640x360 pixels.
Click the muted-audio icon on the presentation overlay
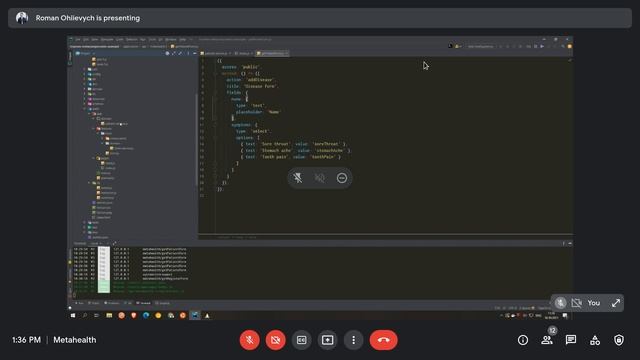320,178
